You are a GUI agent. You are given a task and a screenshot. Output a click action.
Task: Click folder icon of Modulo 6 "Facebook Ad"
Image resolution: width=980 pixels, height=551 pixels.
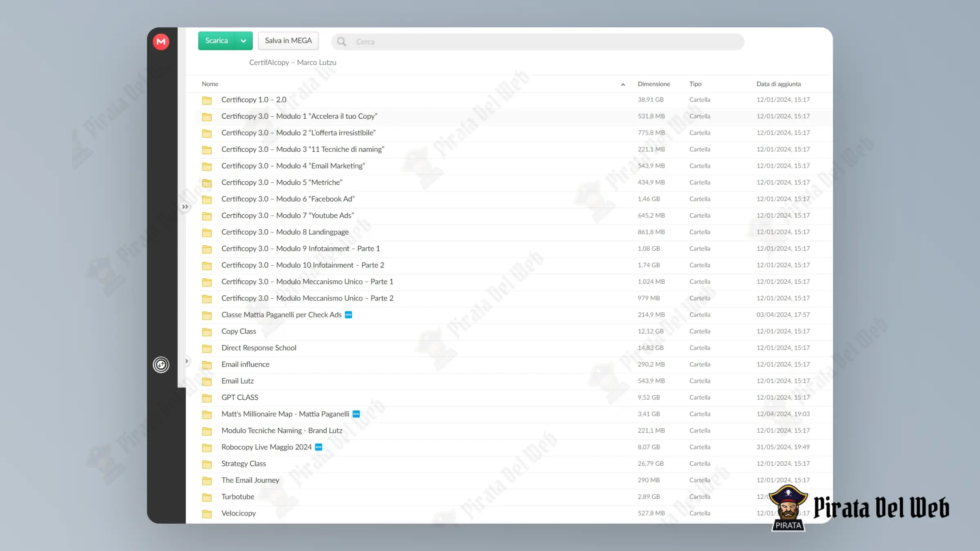(207, 199)
